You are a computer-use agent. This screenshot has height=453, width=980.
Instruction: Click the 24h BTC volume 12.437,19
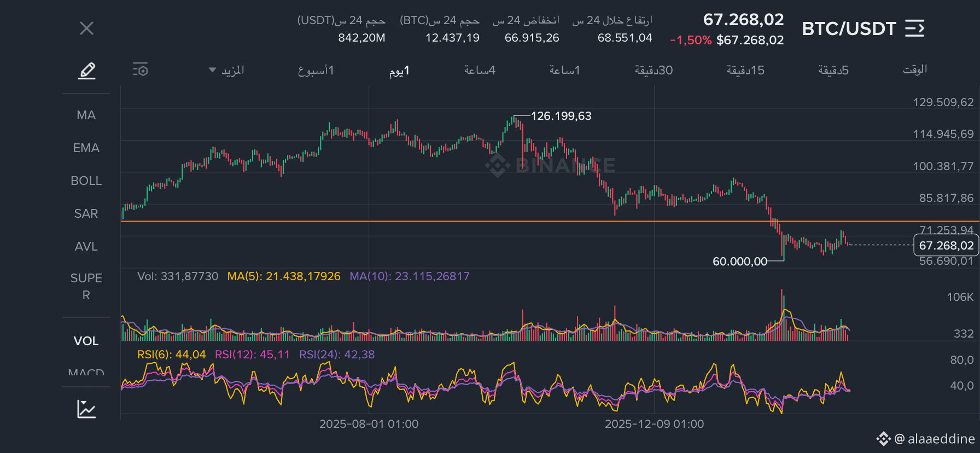(452, 38)
